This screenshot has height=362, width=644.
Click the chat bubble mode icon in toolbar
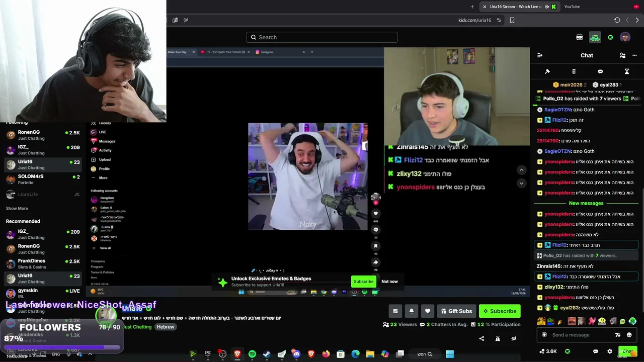pos(600,71)
